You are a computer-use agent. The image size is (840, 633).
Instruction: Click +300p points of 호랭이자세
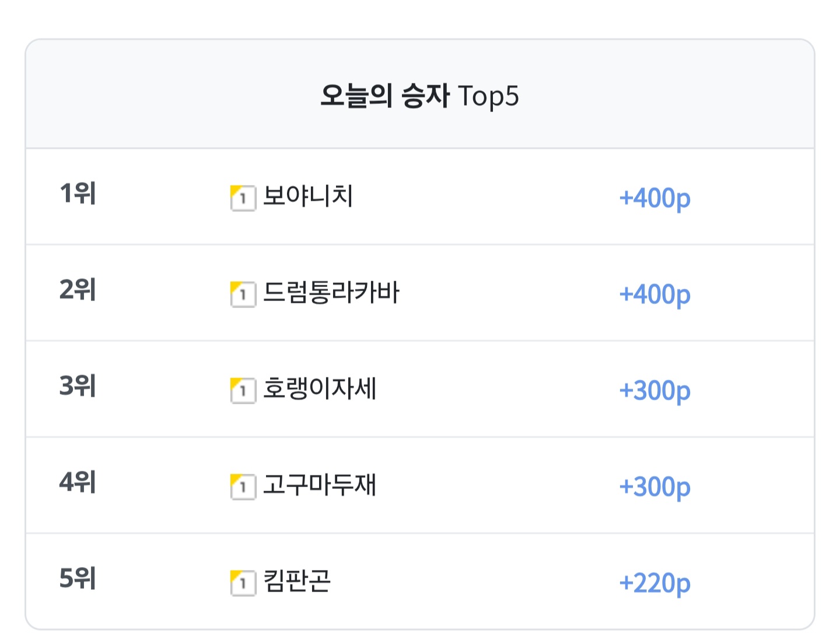coord(654,391)
